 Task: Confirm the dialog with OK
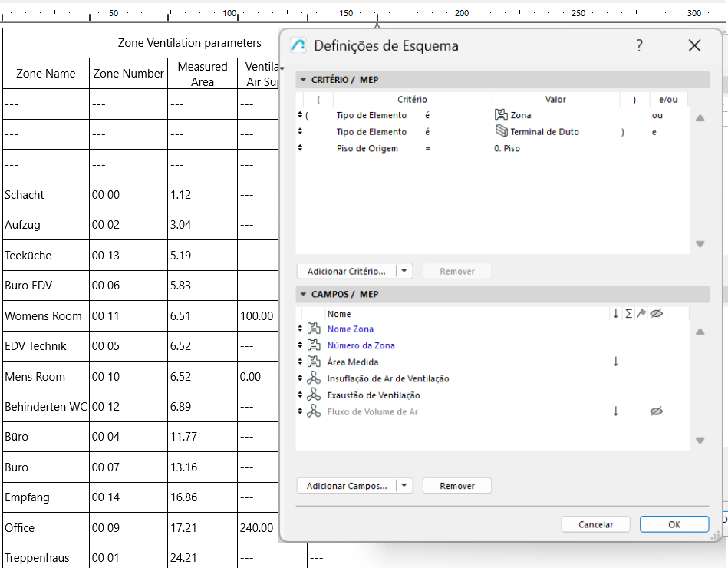point(674,525)
